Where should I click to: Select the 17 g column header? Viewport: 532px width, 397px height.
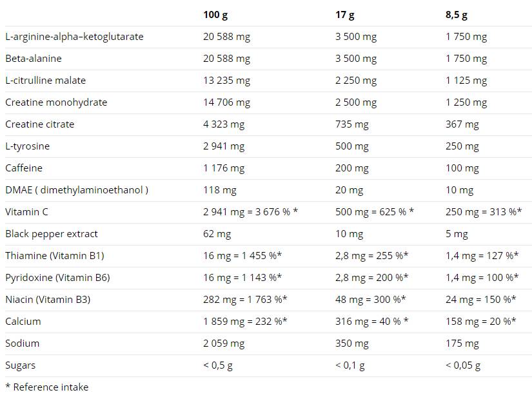(345, 15)
